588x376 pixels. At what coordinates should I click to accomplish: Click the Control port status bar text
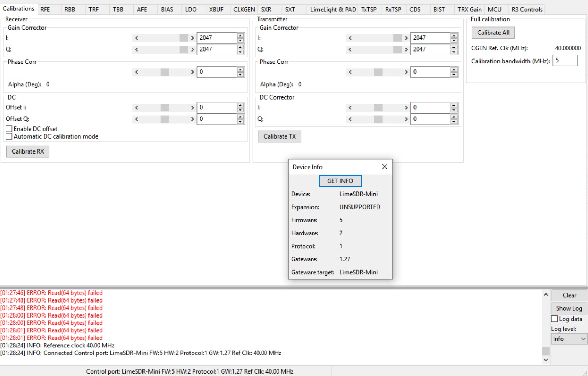(190, 371)
